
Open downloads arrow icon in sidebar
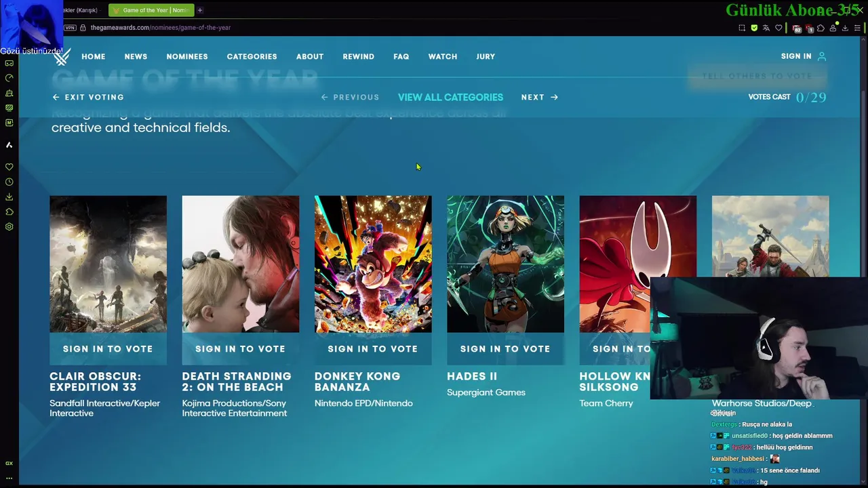[x=9, y=197]
